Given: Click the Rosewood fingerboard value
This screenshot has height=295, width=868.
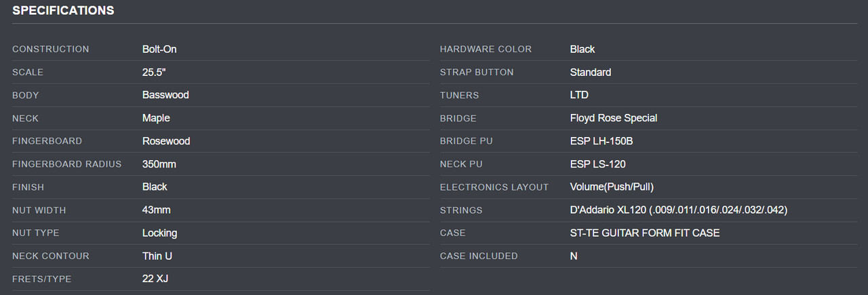Looking at the screenshot, I should 166,141.
